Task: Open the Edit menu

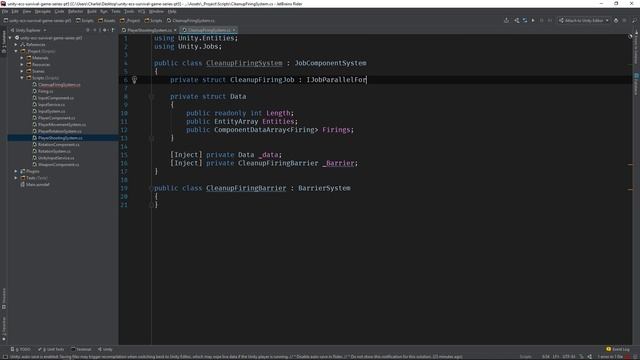Action: click(15, 11)
